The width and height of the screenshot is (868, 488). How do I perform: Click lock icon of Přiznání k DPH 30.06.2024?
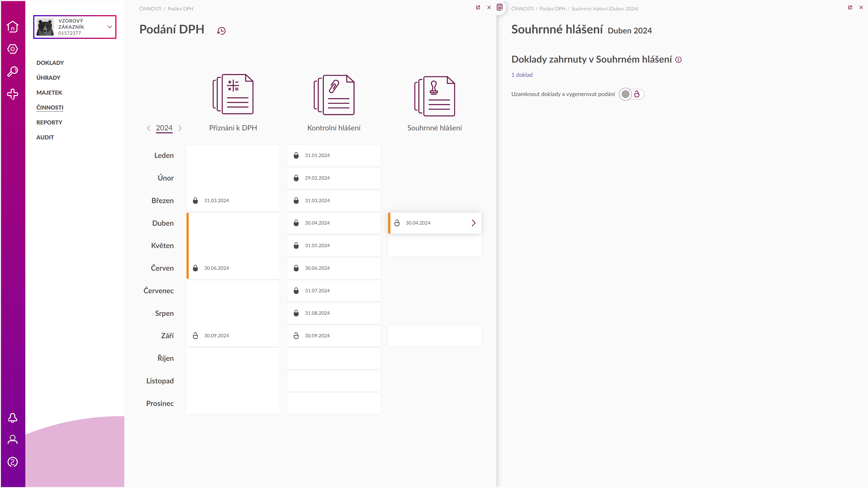tap(196, 268)
